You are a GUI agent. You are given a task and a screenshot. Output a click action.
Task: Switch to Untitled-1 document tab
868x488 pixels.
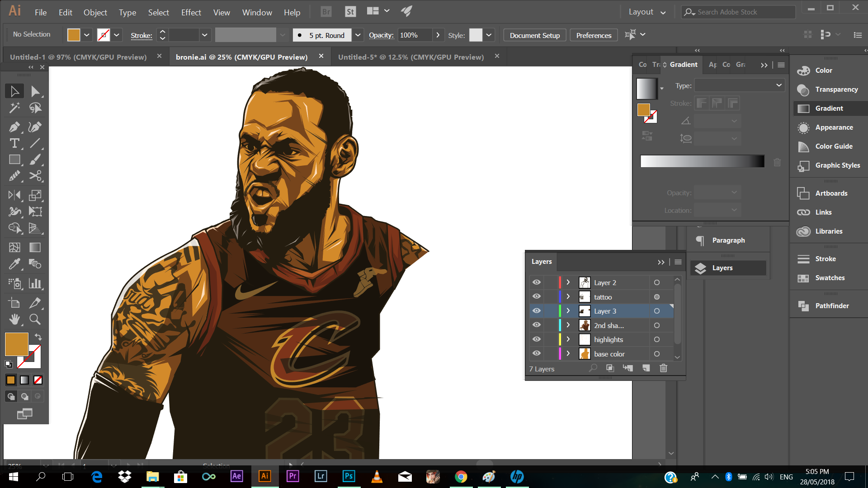(x=78, y=57)
